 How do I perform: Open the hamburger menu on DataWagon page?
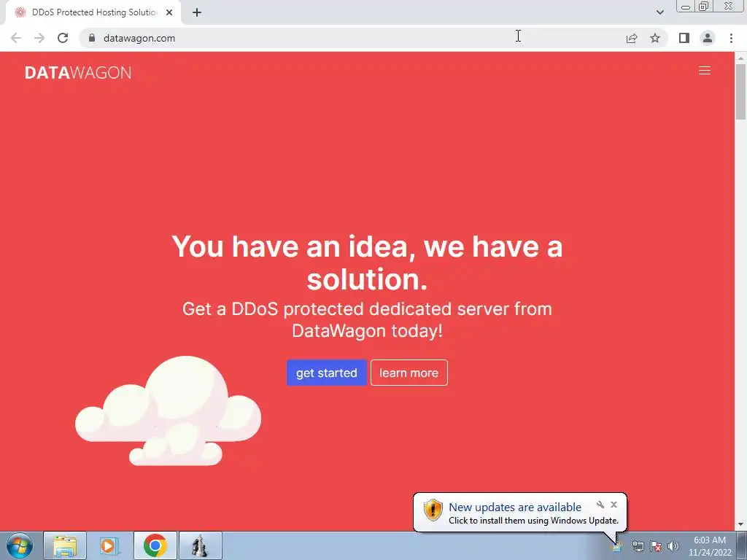[704, 71]
